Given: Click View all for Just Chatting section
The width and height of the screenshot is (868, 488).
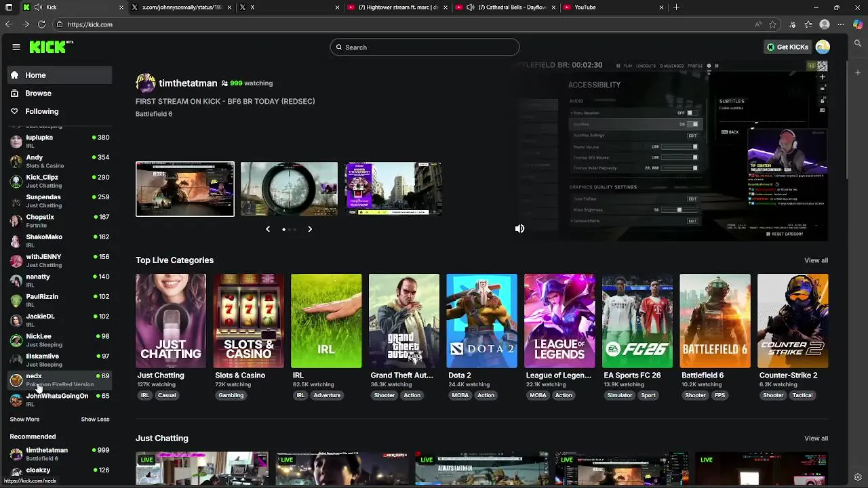Looking at the screenshot, I should (x=816, y=438).
